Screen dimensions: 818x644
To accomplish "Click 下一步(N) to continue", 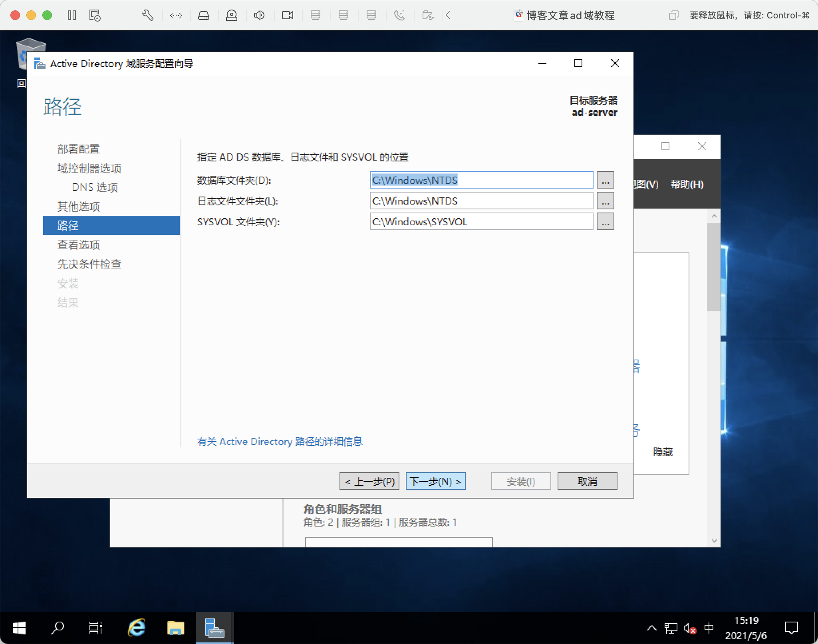I will pos(435,481).
